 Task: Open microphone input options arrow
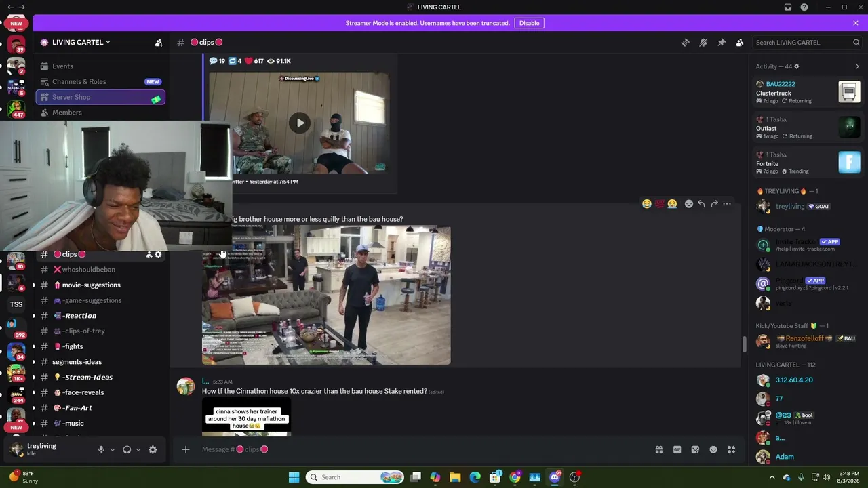[x=113, y=449]
